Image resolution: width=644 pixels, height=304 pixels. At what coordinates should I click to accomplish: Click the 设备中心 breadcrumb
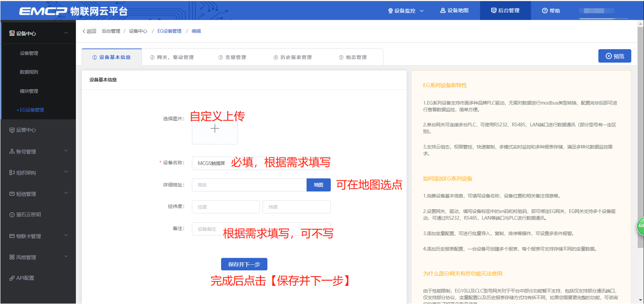pyautogui.click(x=138, y=31)
